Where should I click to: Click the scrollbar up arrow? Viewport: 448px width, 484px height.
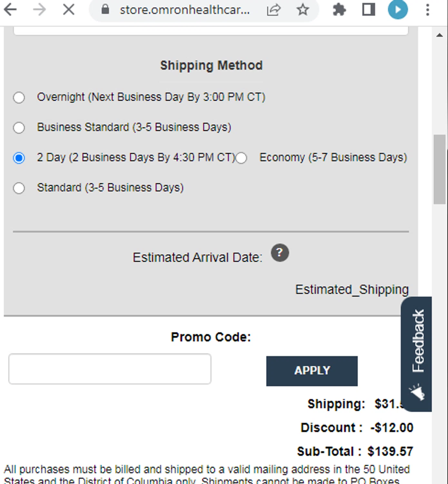coord(440,35)
